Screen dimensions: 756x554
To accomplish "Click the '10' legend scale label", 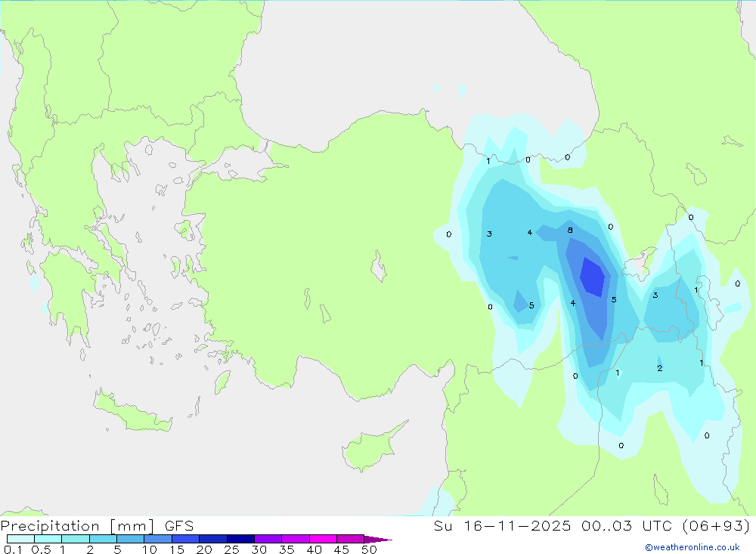I will [150, 549].
